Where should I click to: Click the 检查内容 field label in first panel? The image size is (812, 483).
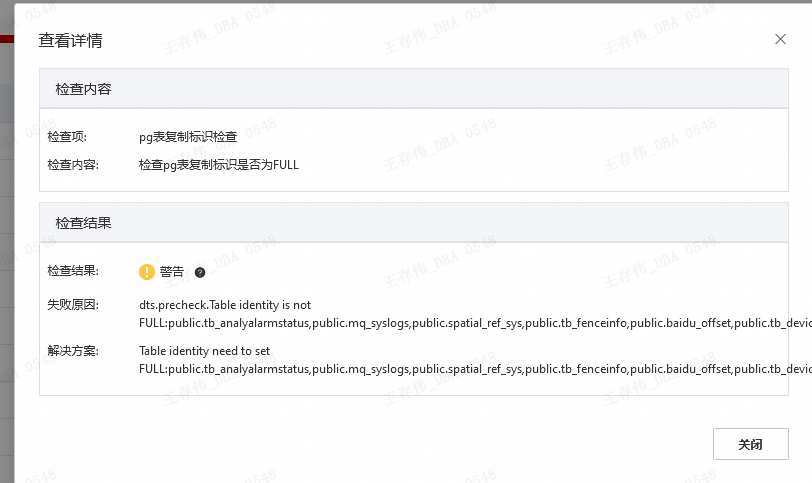pyautogui.click(x=73, y=164)
